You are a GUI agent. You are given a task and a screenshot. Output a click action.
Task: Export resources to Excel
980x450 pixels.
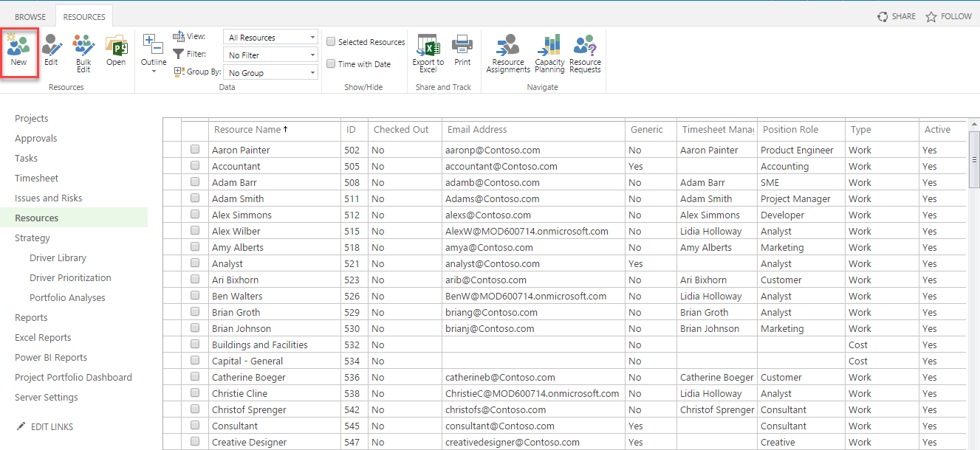428,53
